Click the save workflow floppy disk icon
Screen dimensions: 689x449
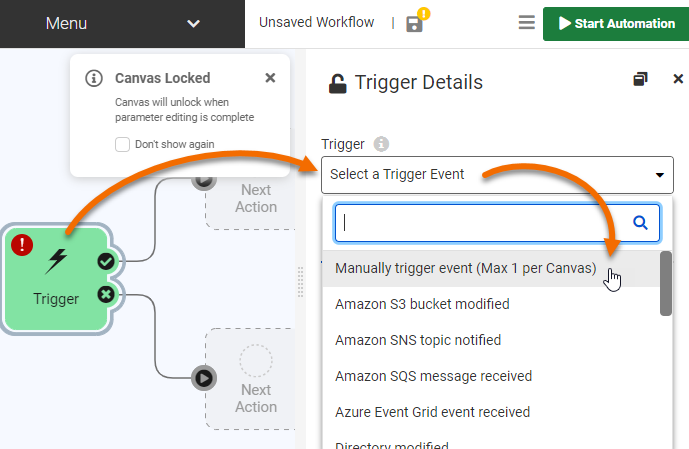point(414,23)
